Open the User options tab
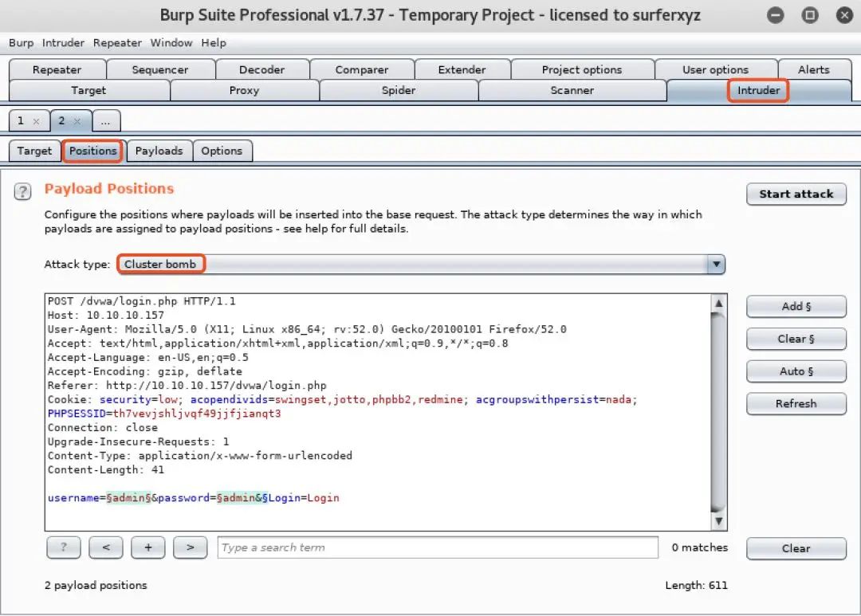 point(715,69)
